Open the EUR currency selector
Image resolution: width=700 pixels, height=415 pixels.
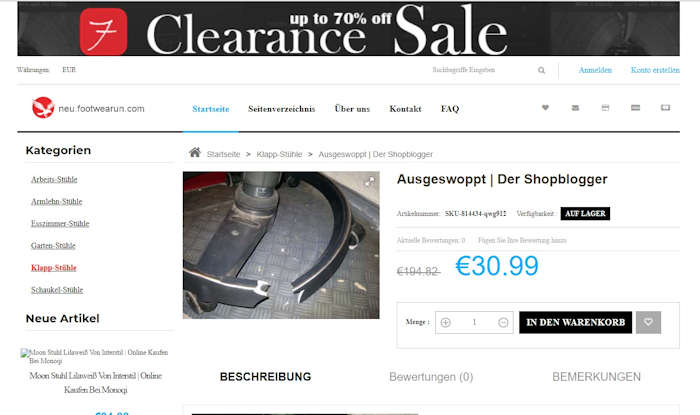[69, 70]
